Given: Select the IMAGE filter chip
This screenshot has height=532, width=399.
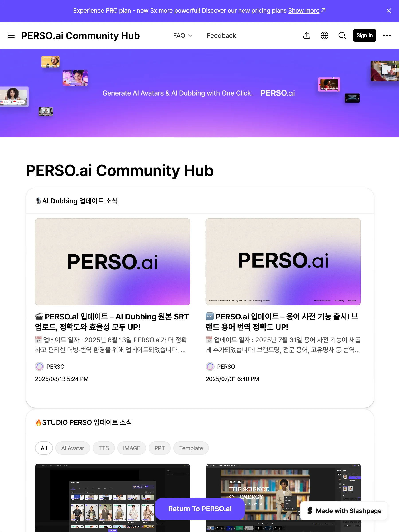Looking at the screenshot, I should 131,448.
